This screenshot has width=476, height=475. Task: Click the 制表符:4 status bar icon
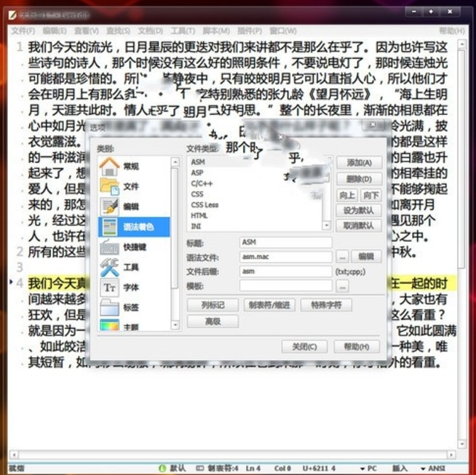pyautogui.click(x=199, y=468)
